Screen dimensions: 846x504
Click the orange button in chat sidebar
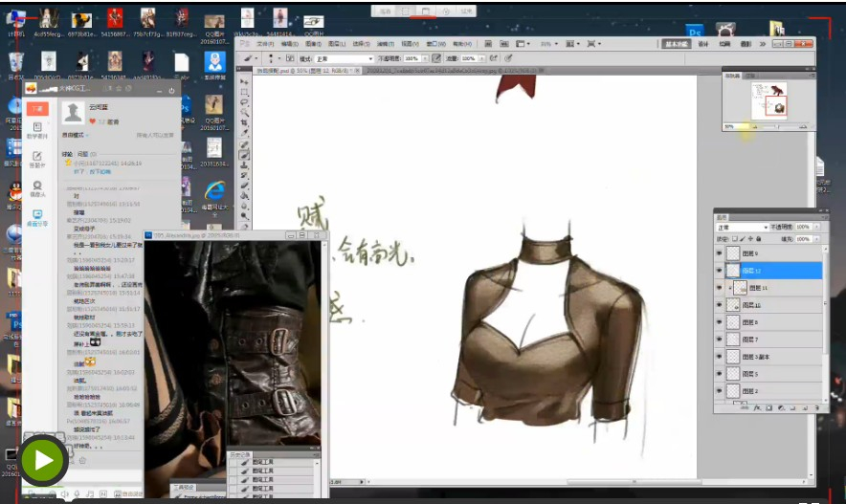(37, 109)
